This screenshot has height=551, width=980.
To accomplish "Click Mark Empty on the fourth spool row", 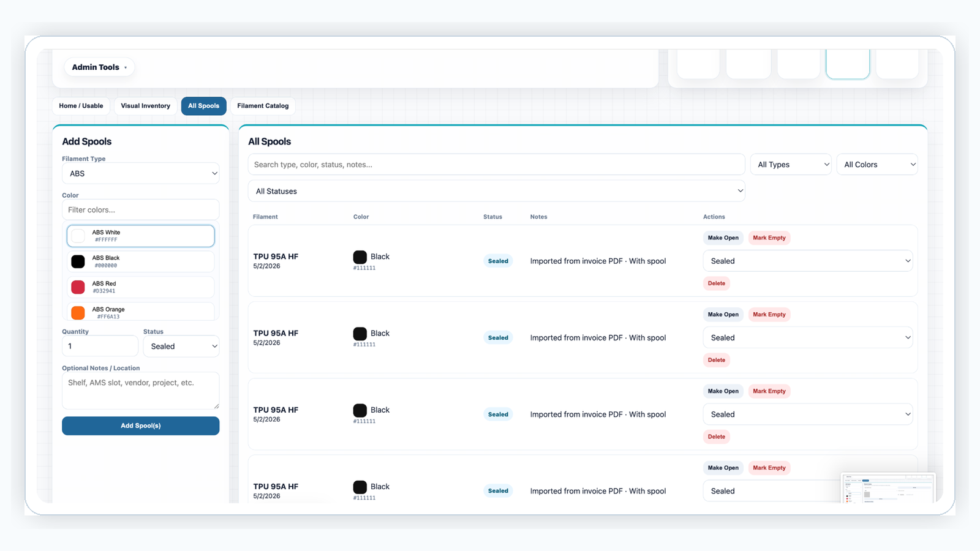I will (769, 468).
